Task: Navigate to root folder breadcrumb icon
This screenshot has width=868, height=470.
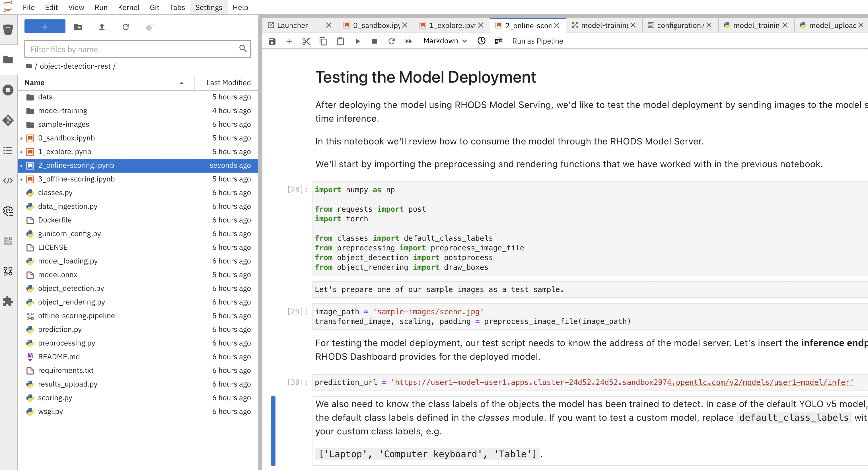Action: tap(29, 66)
